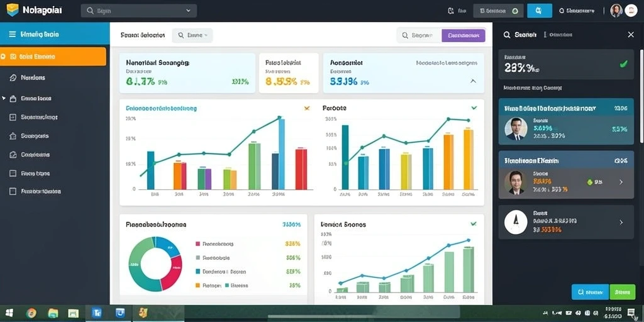
Task: Click the purple button beside the search field
Action: click(x=464, y=36)
